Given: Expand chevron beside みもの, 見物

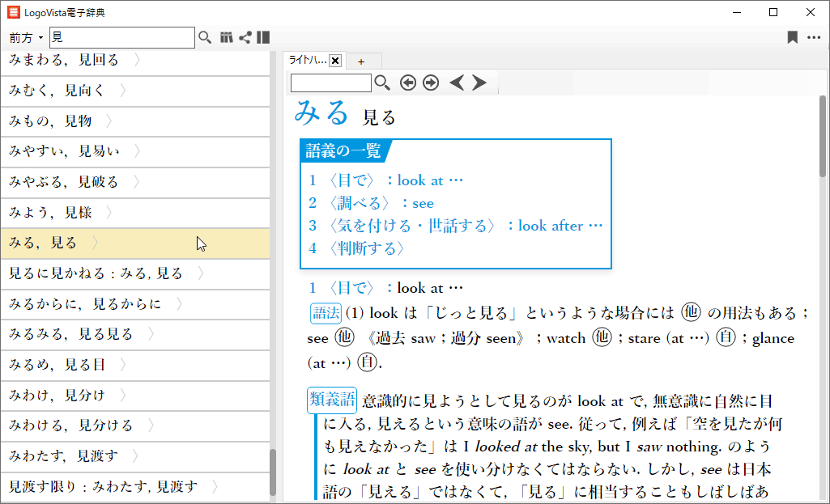Looking at the screenshot, I should pyautogui.click(x=109, y=121).
